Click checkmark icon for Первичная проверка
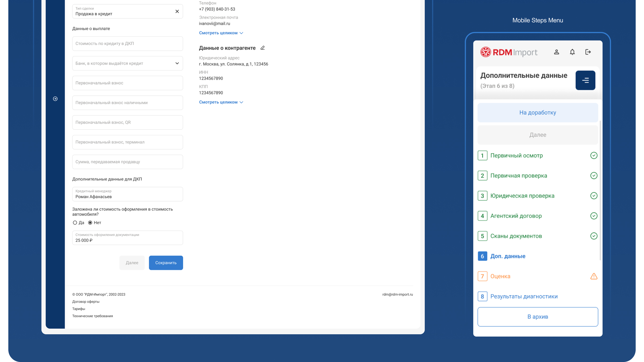Screen dimensions: 644x362 point(594,176)
